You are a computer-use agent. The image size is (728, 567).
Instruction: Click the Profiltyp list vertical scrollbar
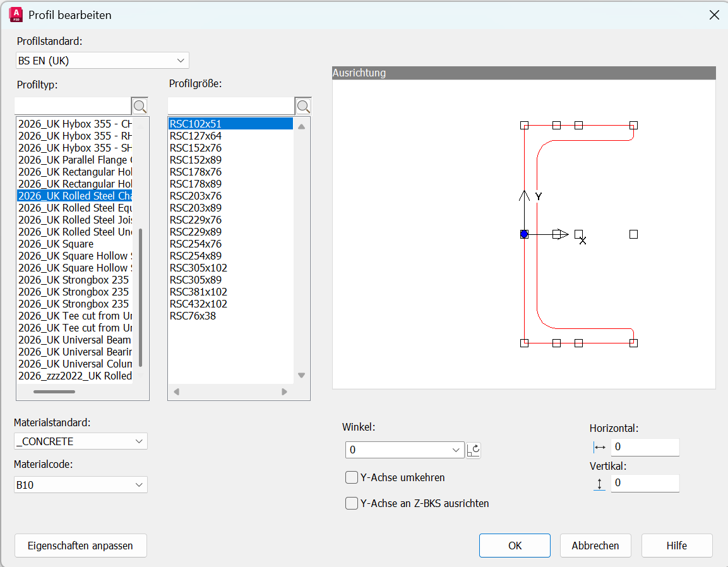pos(141,297)
